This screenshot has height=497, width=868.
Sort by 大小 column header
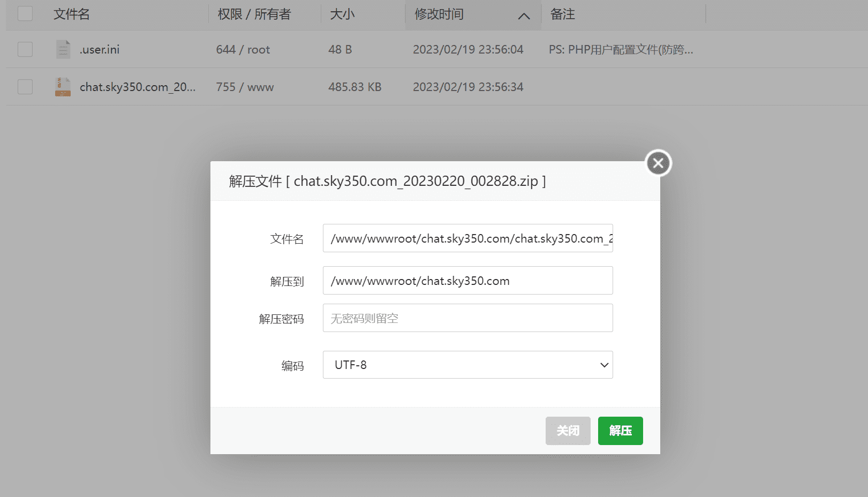tap(342, 14)
